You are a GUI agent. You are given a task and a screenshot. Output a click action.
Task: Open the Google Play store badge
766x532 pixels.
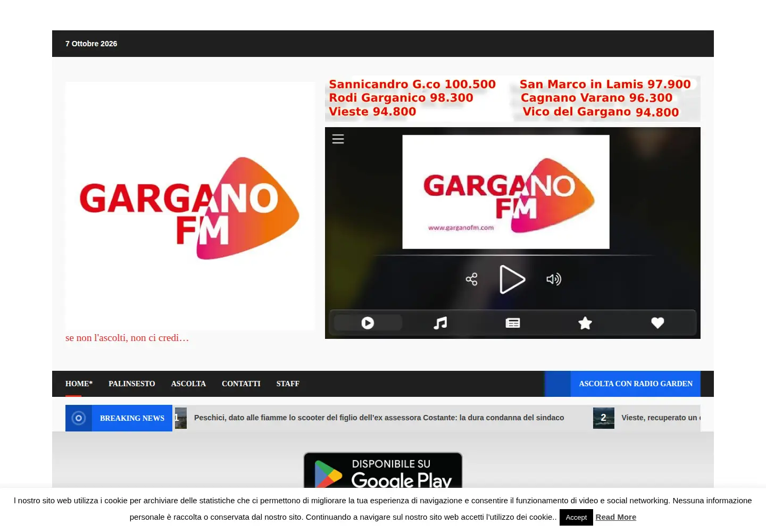click(383, 470)
